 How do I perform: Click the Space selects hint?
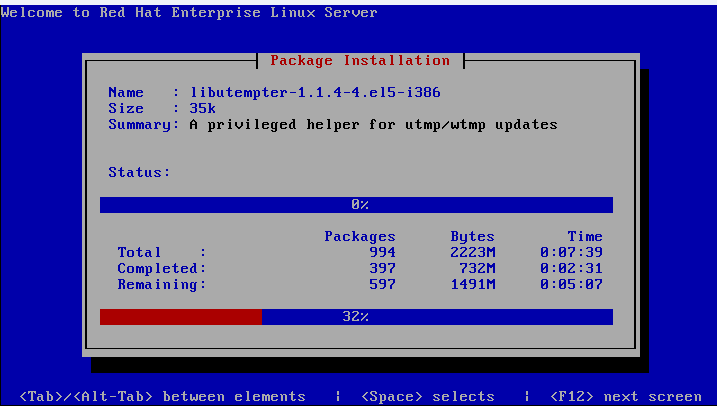click(428, 396)
